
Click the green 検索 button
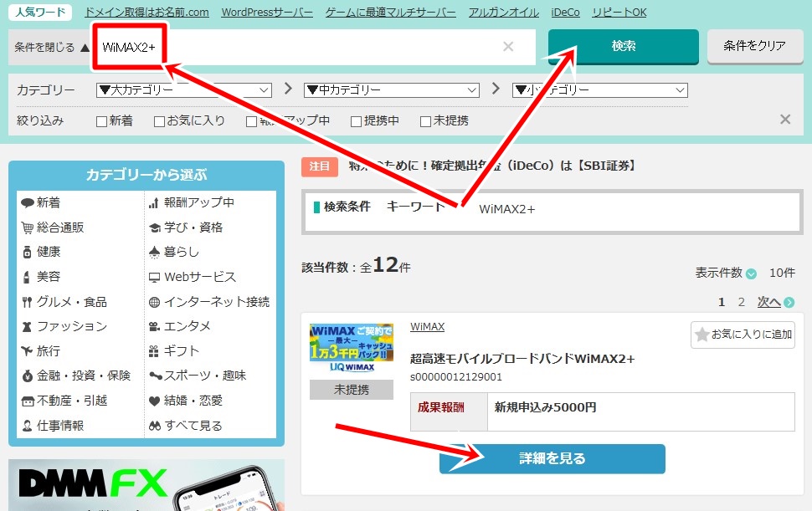(x=624, y=46)
